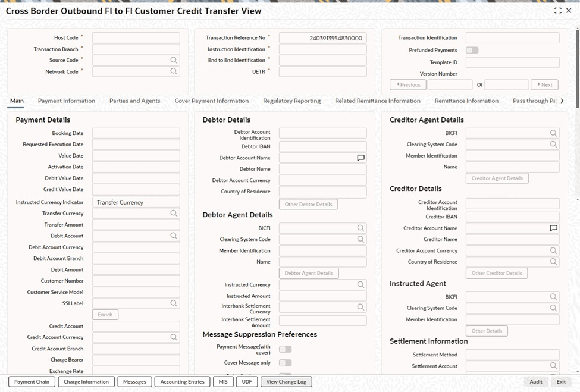Click the Booking Date field
This screenshot has height=392, width=580.
point(136,133)
